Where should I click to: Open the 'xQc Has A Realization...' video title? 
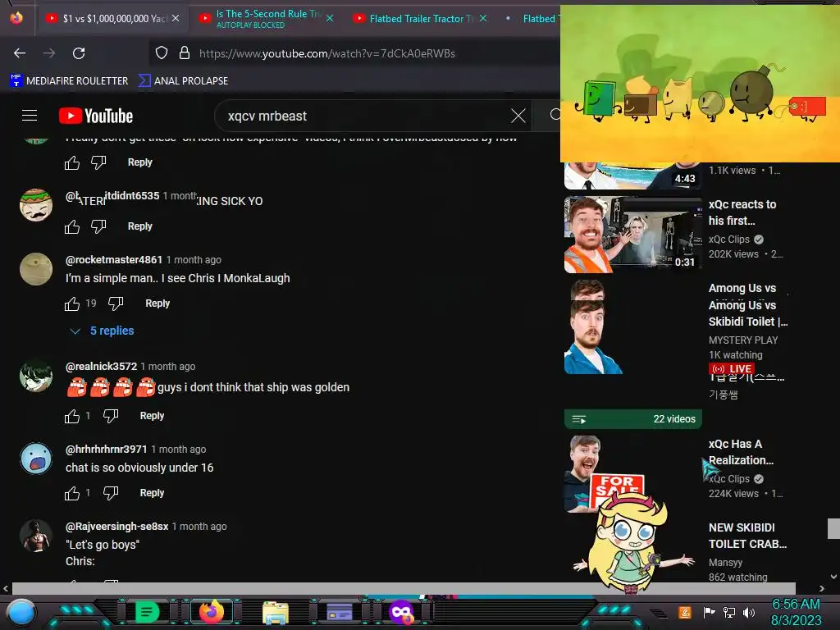point(741,452)
